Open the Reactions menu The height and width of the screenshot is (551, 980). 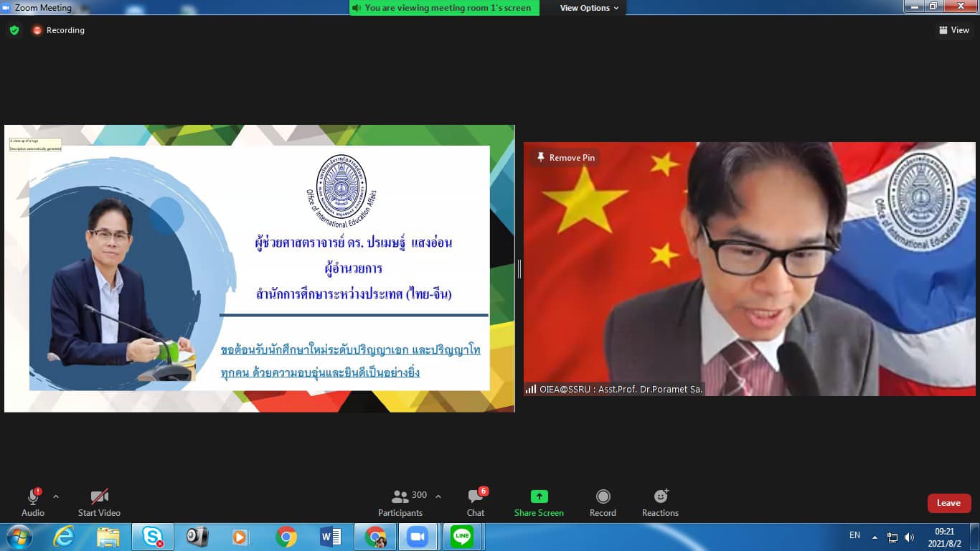(660, 502)
